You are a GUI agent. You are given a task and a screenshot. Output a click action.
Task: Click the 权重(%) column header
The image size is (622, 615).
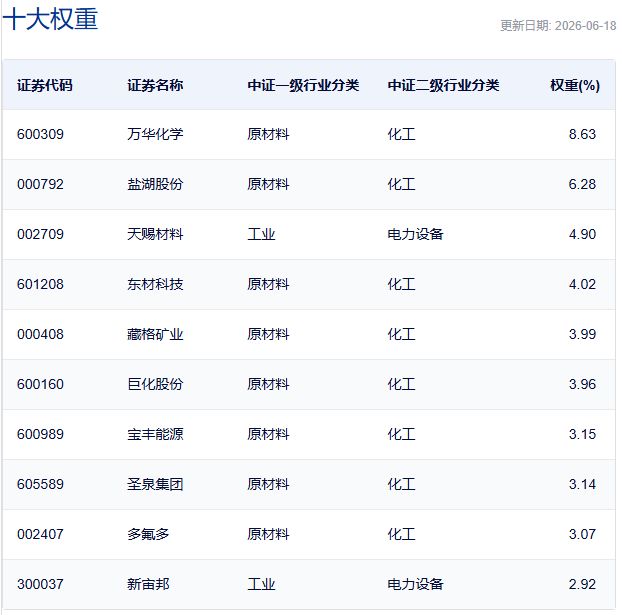(575, 85)
